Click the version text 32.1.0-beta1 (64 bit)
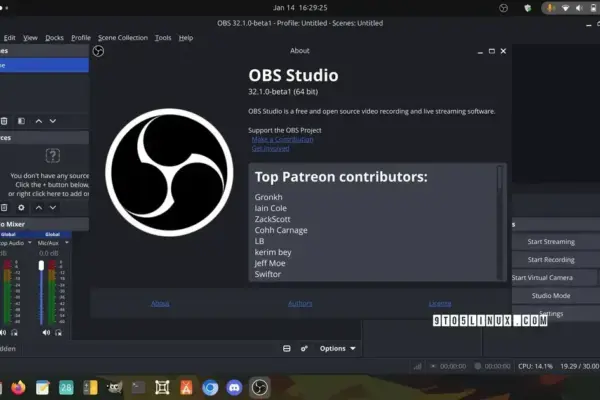The height and width of the screenshot is (400, 600). pos(283,91)
